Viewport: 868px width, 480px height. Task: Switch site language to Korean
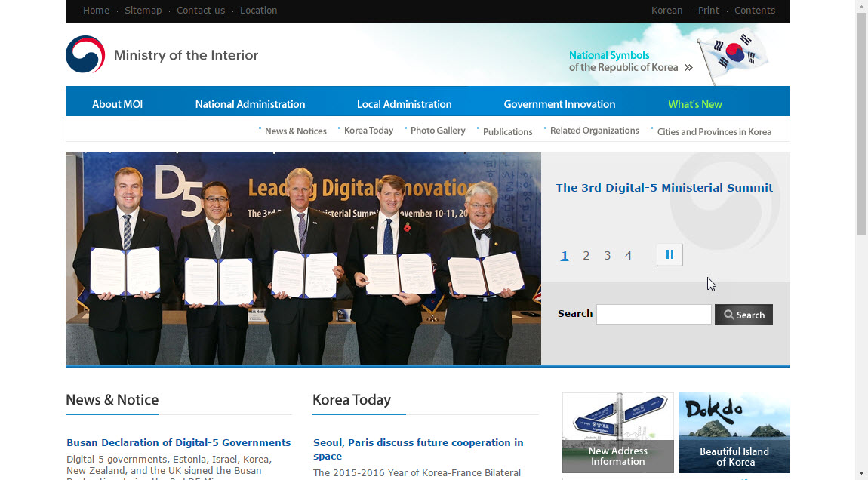click(666, 11)
